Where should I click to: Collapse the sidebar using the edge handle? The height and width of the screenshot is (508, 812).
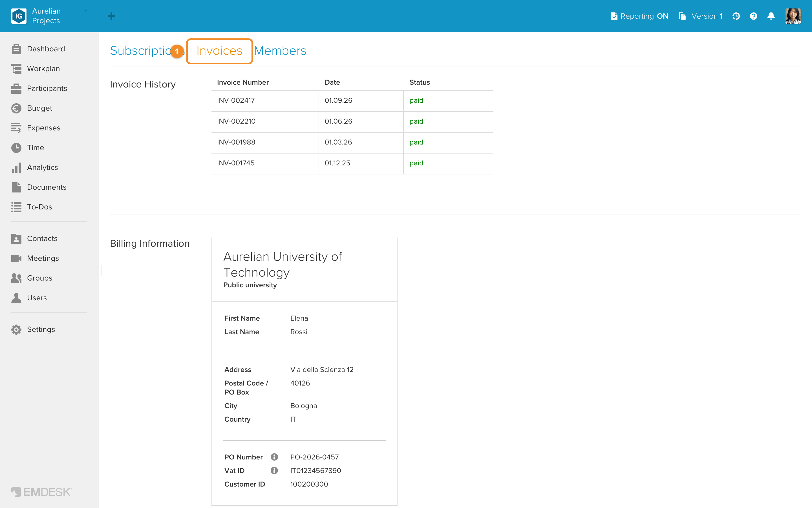101,270
